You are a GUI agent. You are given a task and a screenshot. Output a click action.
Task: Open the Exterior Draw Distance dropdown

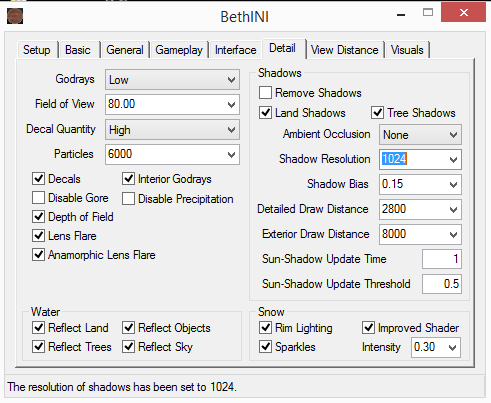pyautogui.click(x=453, y=234)
